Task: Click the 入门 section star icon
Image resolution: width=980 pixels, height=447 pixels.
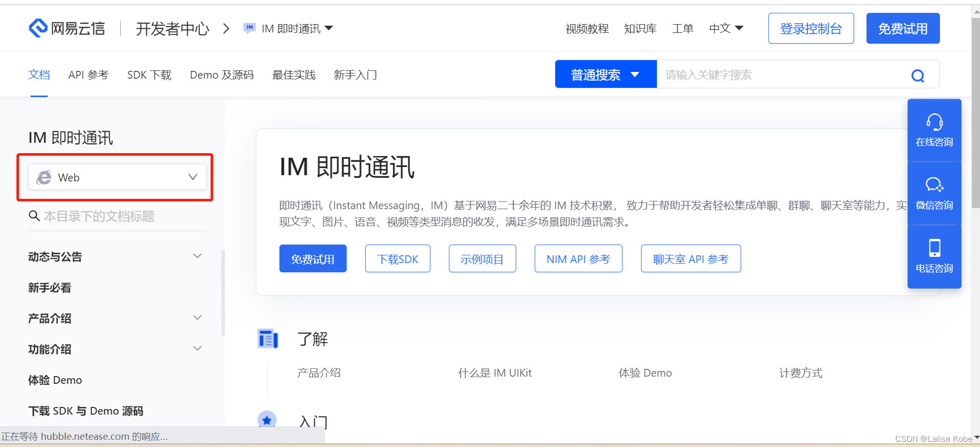Action: pos(267,420)
